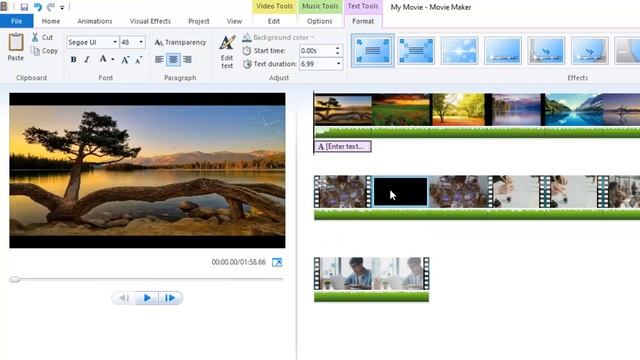
Task: Open the font color picker
Action: coord(103,60)
